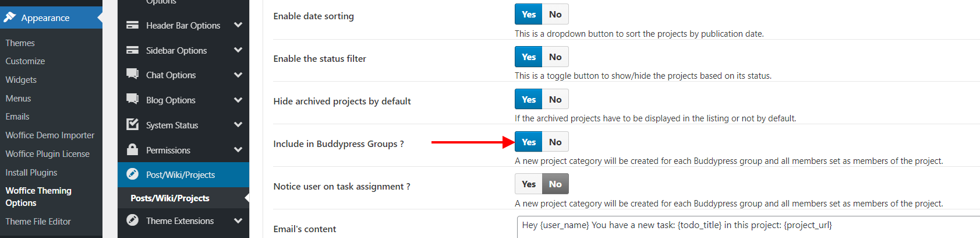Image resolution: width=980 pixels, height=238 pixels.
Task: Set Notice user on task assignment to Yes
Action: 529,184
